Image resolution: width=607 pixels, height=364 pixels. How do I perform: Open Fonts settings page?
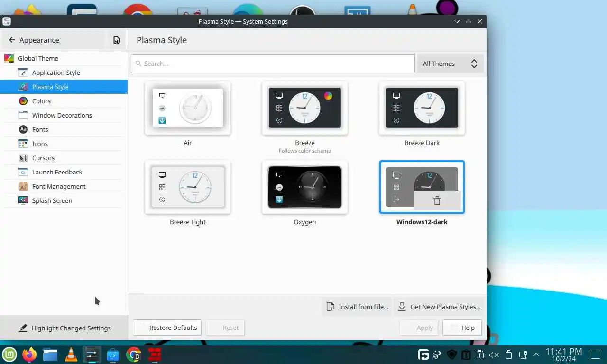[x=64, y=129]
